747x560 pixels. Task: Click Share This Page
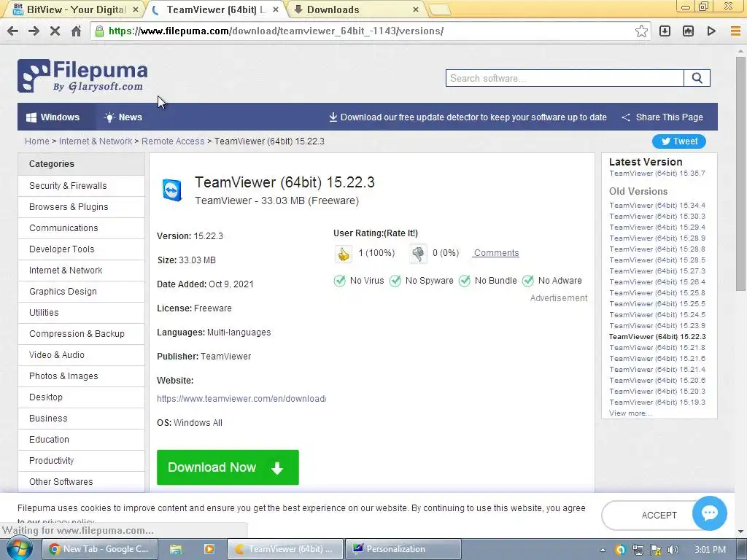tap(662, 117)
